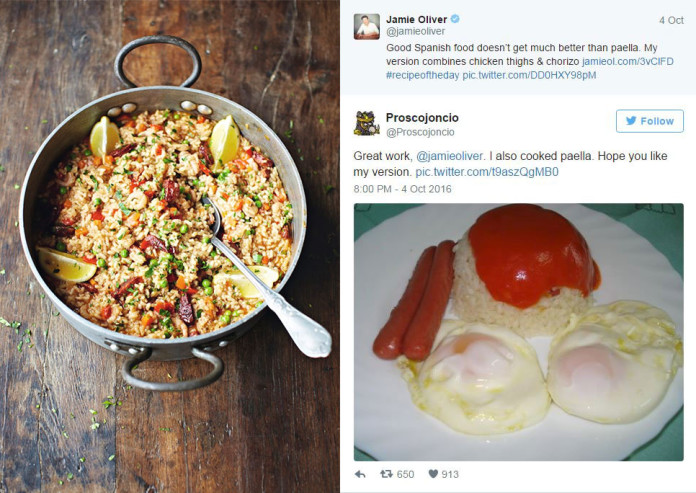
Task: Open Jamie Oliver's profile avatar
Action: (x=367, y=27)
